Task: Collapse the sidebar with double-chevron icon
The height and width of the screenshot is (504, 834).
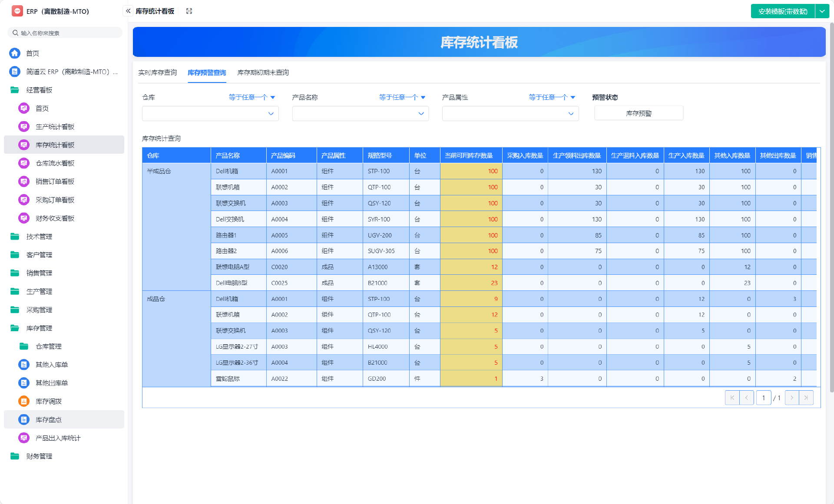Action: pos(128,11)
